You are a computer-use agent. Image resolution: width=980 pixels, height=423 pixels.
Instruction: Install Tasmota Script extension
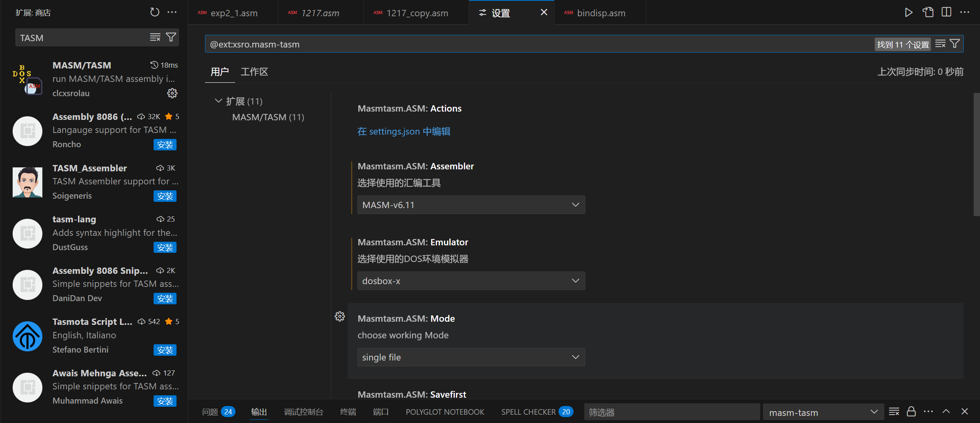[x=165, y=350]
